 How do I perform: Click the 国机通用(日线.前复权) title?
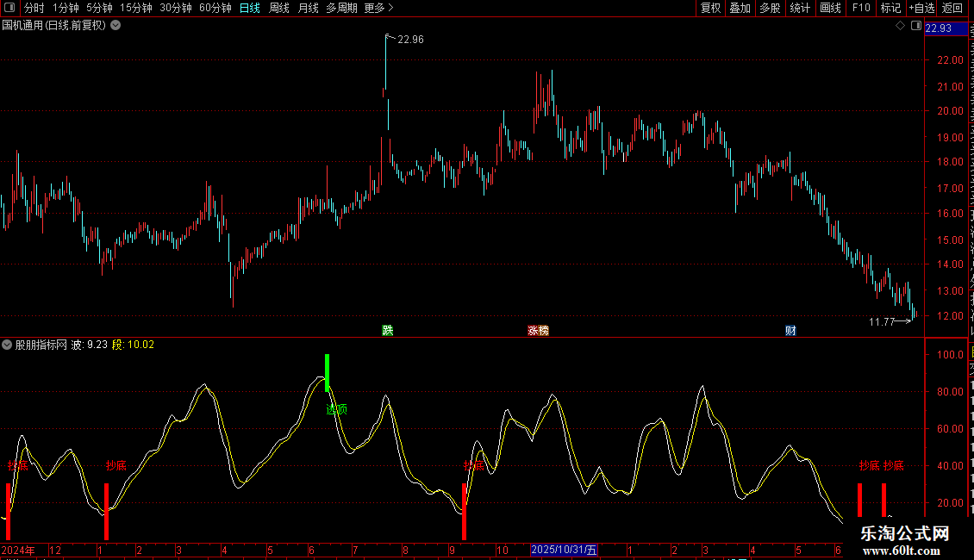[54, 26]
